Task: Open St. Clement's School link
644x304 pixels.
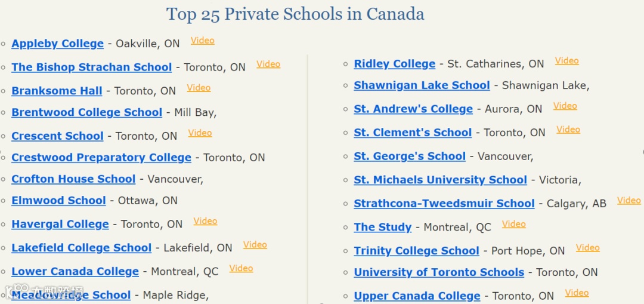Action: click(413, 133)
